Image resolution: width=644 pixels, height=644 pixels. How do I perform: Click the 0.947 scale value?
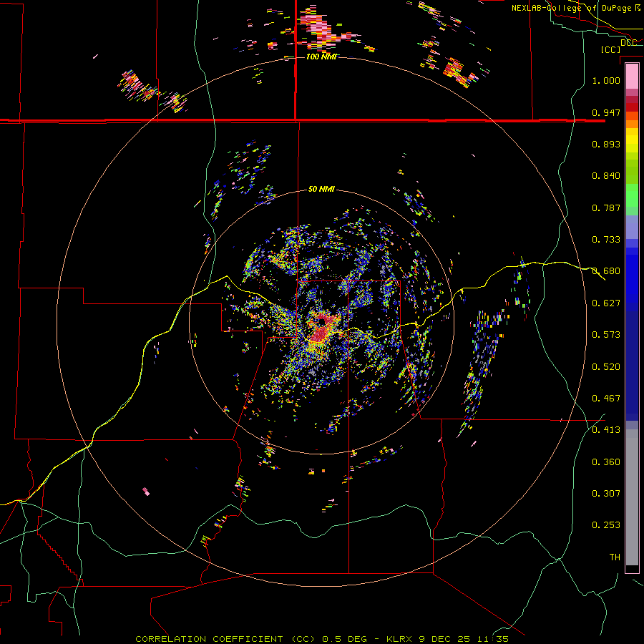point(606,112)
